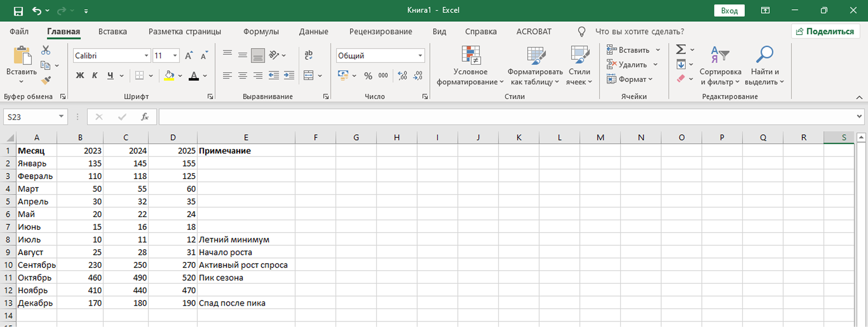Select cell E10 with Активный рост спроса
This screenshot has width=868, height=327.
coord(245,265)
